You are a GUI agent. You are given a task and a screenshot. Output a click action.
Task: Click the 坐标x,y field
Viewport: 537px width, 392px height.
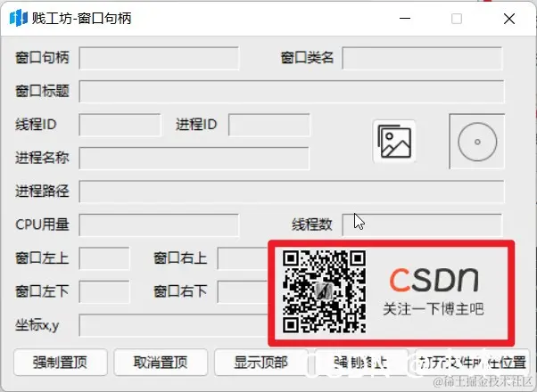point(173,325)
